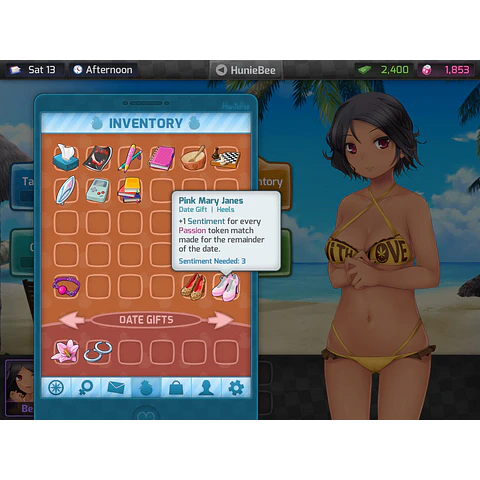Image resolution: width=480 pixels, height=480 pixels.
Task: Select the Pink Mary Janes shoes
Action: [226, 287]
